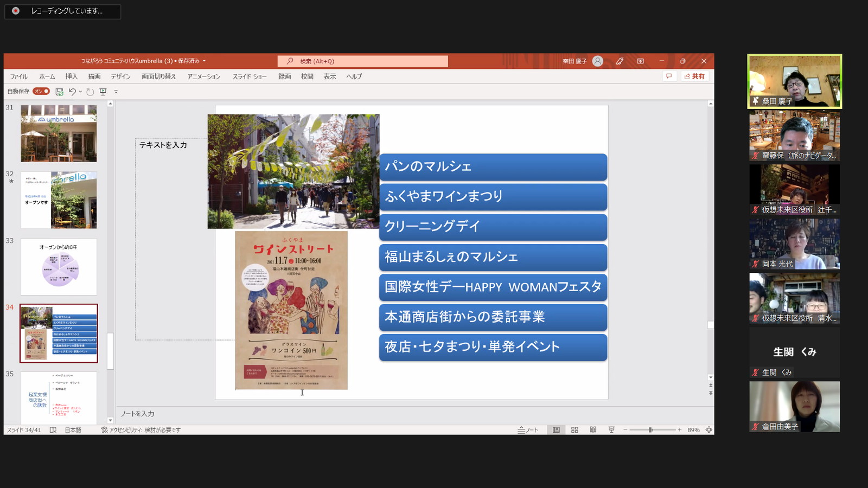The width and height of the screenshot is (868, 488).
Task: Click the Save icon in quick access toolbar
Action: (59, 92)
